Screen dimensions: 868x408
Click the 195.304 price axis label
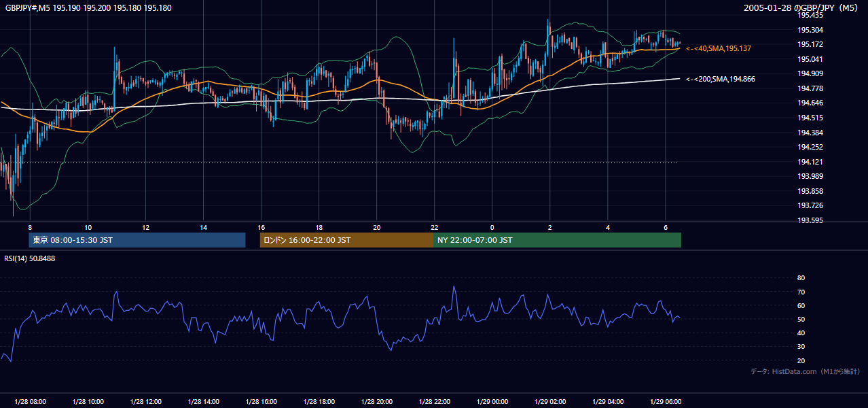(810, 30)
